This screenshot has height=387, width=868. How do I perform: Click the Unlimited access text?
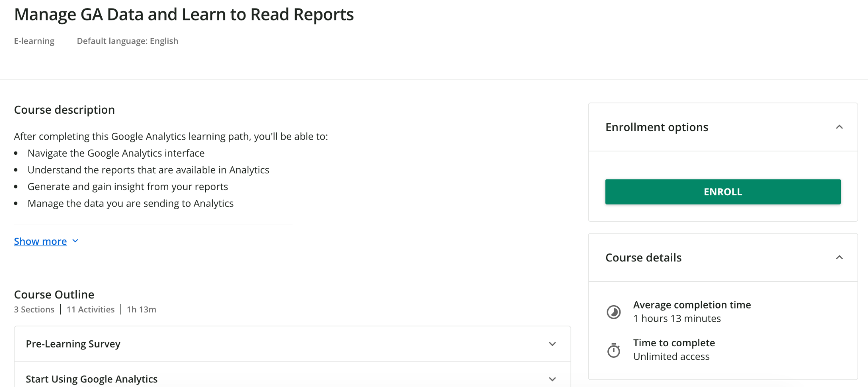coord(671,357)
